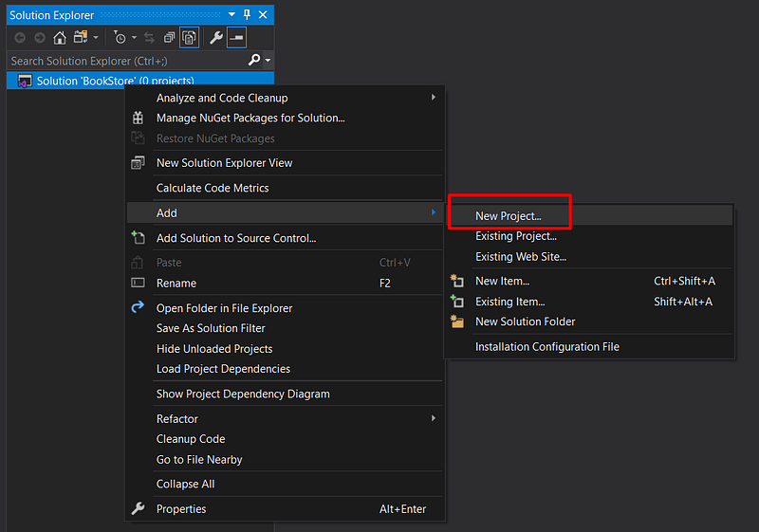Open Properties at bottom of context menu
The height and width of the screenshot is (532, 759).
(286, 509)
